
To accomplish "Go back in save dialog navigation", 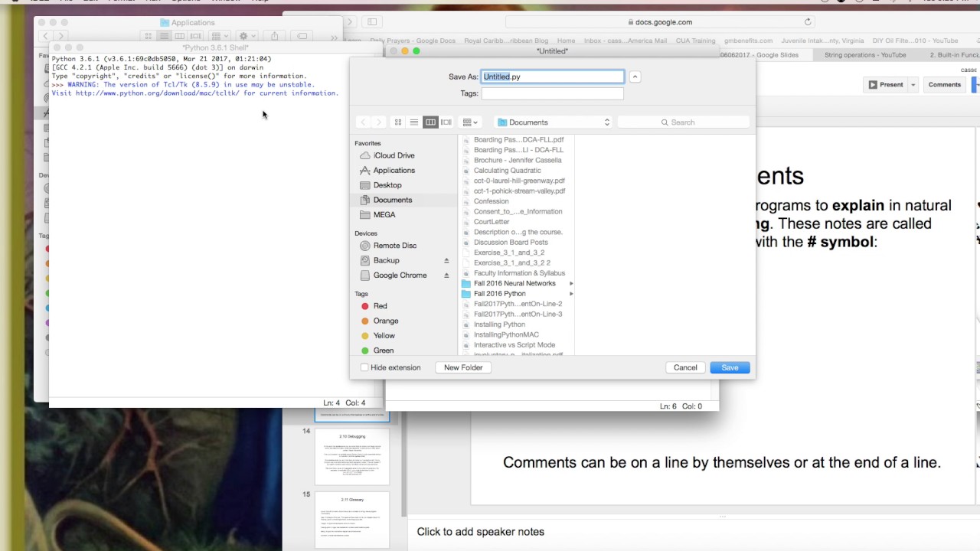I will tap(364, 122).
